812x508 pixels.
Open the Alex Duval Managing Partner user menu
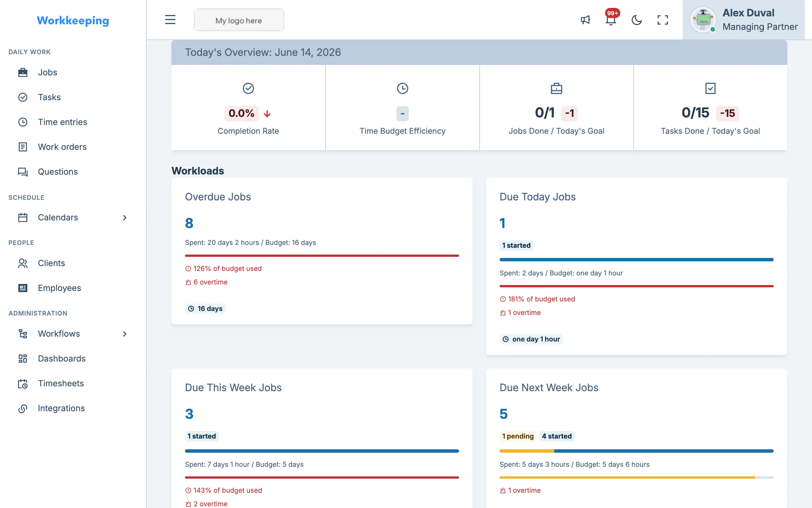click(x=743, y=20)
